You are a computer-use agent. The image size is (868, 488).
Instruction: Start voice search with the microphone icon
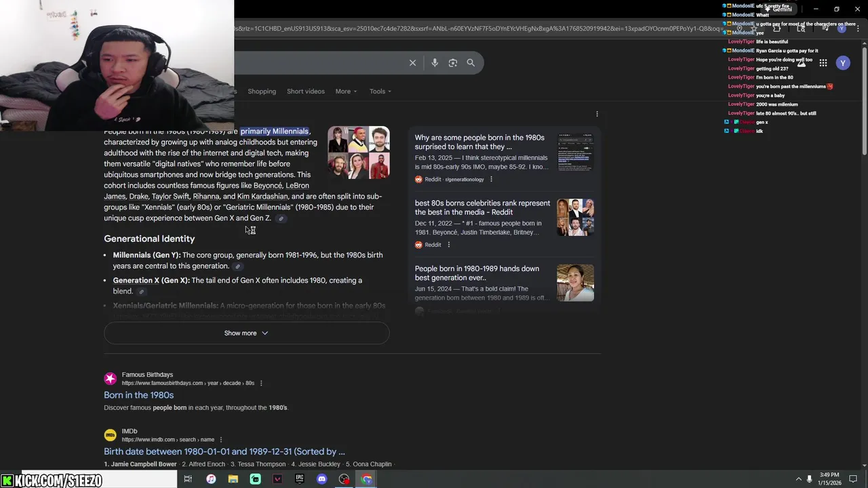tap(435, 63)
